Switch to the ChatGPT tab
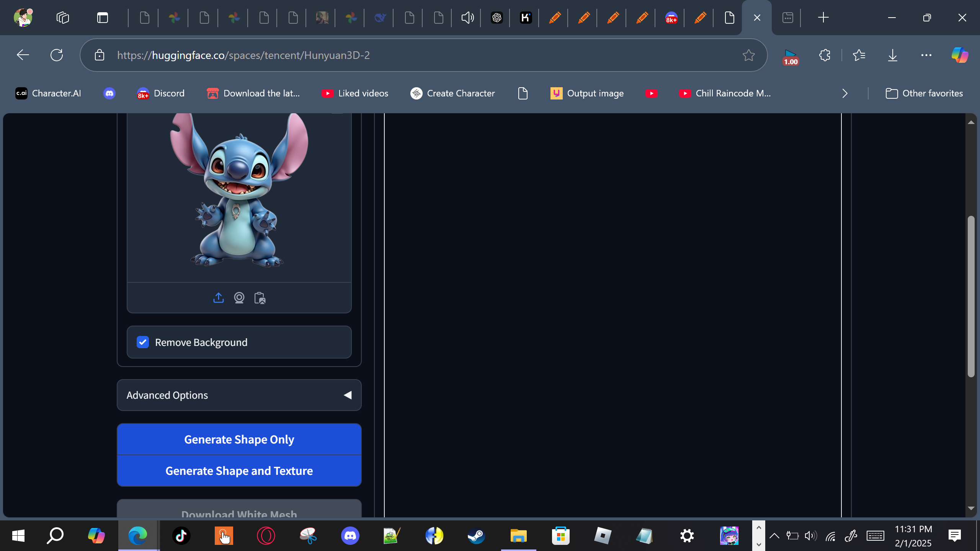 (497, 18)
